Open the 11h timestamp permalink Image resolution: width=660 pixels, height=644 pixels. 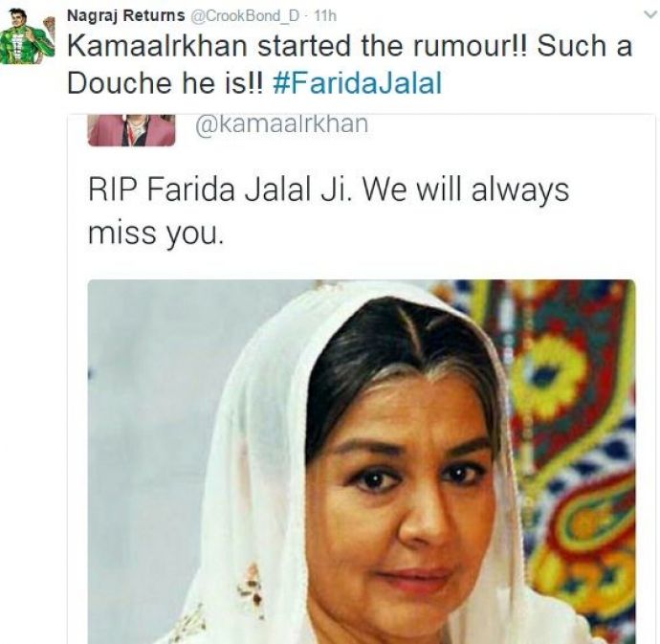pos(325,16)
